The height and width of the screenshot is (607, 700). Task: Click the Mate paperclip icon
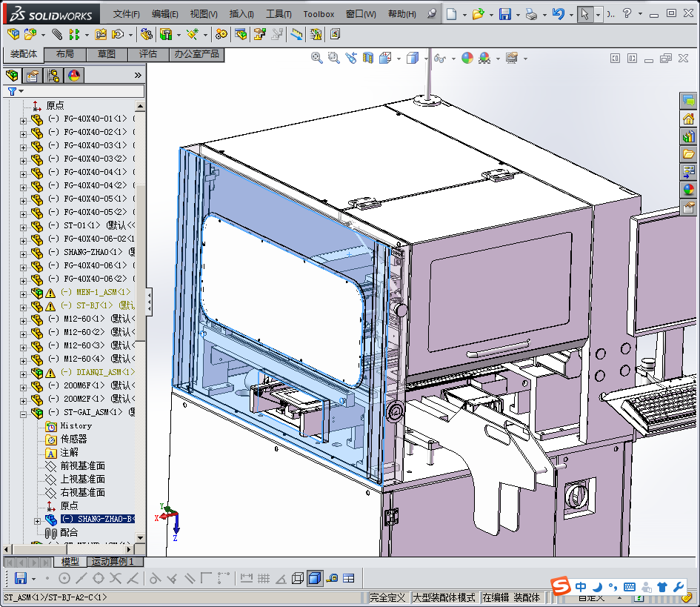57,34
